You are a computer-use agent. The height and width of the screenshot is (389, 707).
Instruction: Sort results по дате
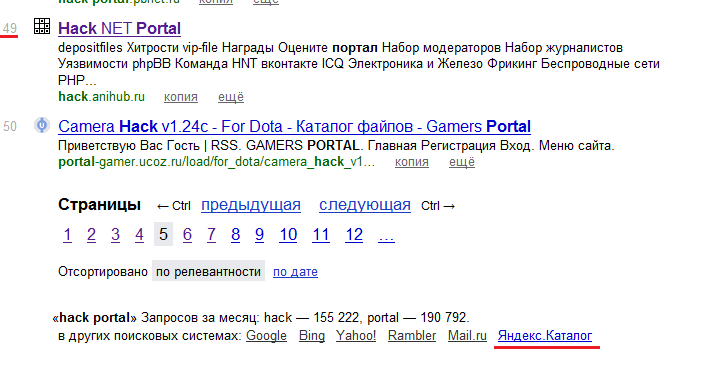pos(295,272)
